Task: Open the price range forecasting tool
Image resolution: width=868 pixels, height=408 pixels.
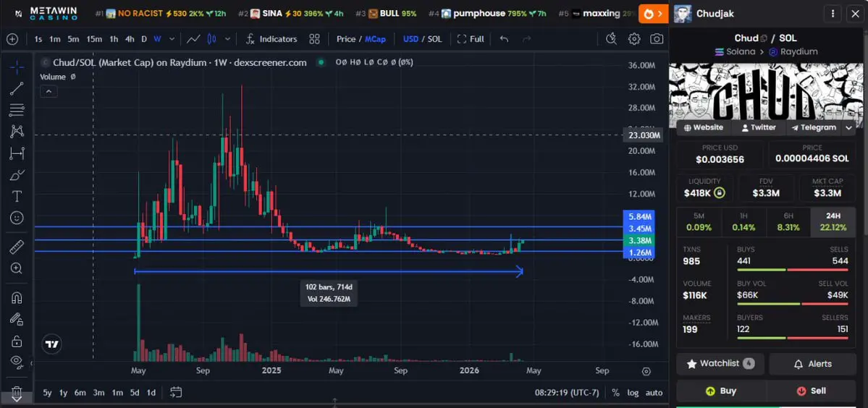Action: [17, 153]
